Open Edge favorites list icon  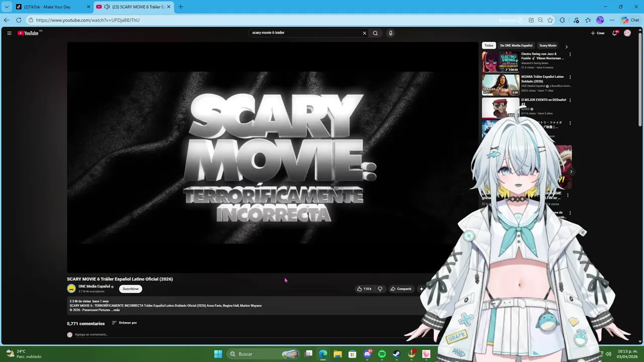(588, 20)
